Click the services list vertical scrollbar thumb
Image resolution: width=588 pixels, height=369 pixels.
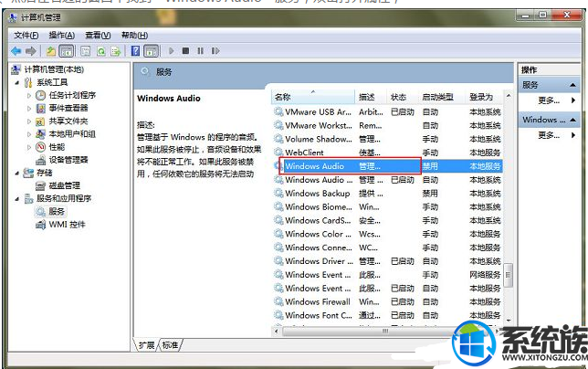(x=509, y=275)
